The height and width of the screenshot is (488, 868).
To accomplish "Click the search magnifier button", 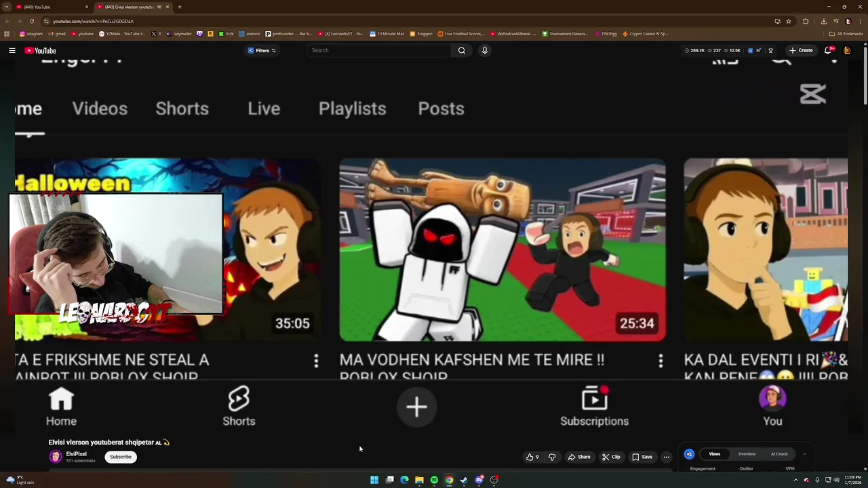I will (x=462, y=50).
